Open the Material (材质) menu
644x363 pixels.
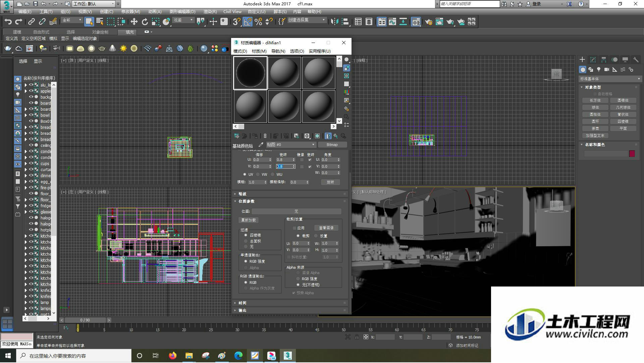[x=259, y=51]
